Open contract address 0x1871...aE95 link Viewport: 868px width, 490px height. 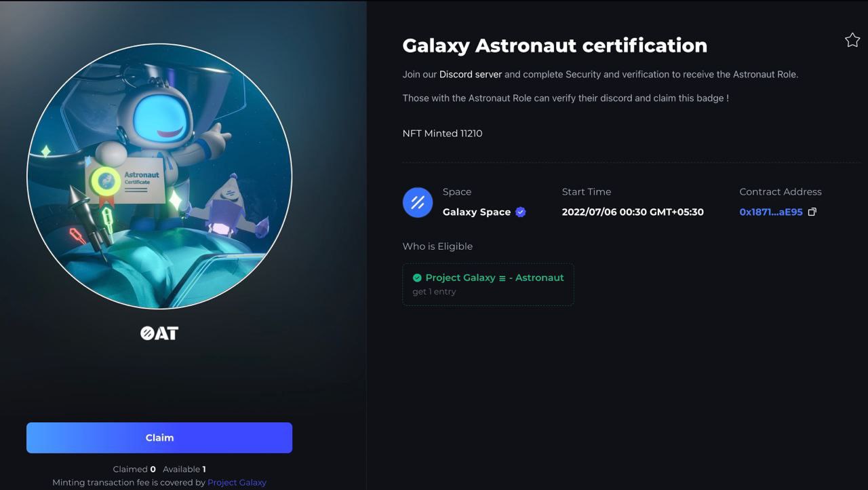[770, 212]
